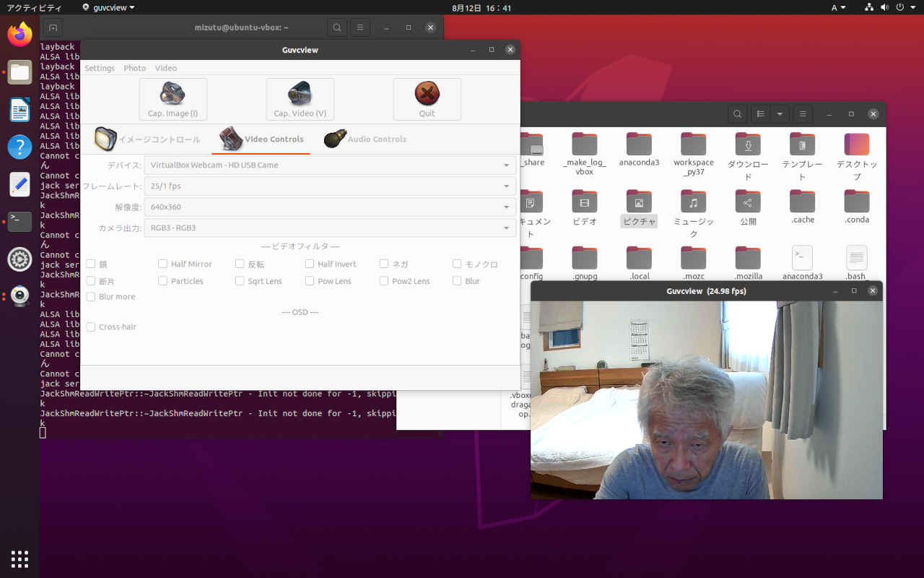Open LibreOffice Writer from the dock
The image size is (924, 578).
click(19, 110)
